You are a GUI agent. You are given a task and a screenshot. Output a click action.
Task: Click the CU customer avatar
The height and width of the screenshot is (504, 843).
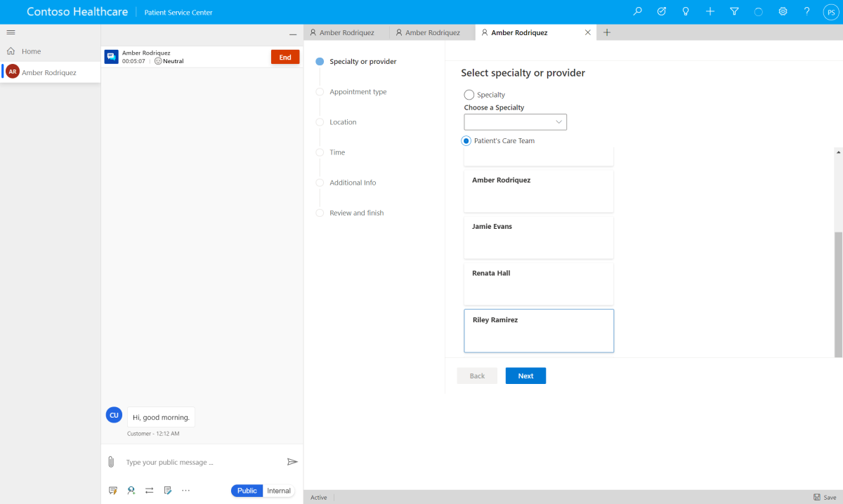pos(114,415)
